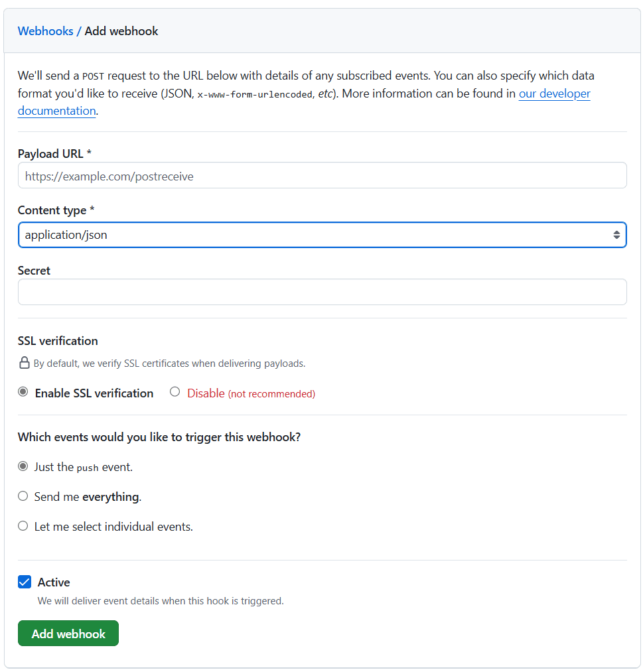Click the 'Add webhook' page title

(x=121, y=31)
